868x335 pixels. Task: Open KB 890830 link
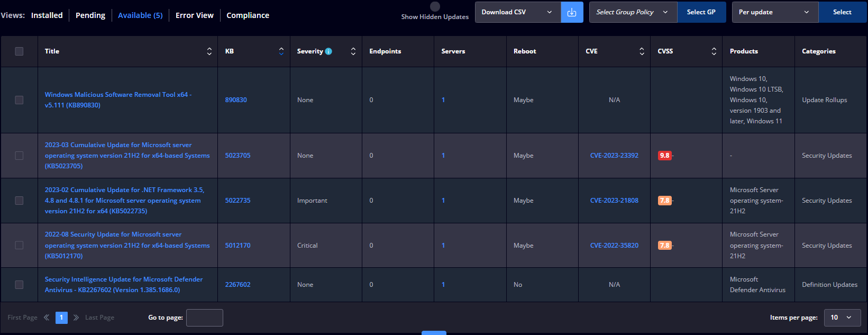pos(236,100)
